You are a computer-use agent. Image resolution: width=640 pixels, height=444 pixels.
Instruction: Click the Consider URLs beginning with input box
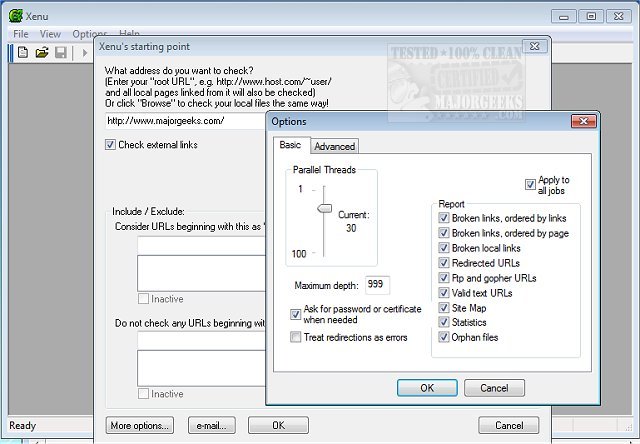(202, 245)
